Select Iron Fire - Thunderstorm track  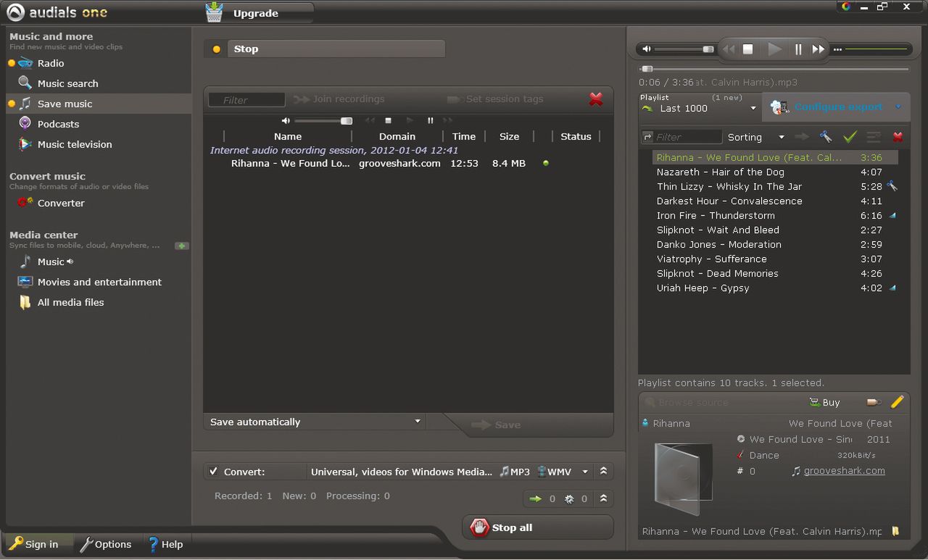[x=774, y=215]
